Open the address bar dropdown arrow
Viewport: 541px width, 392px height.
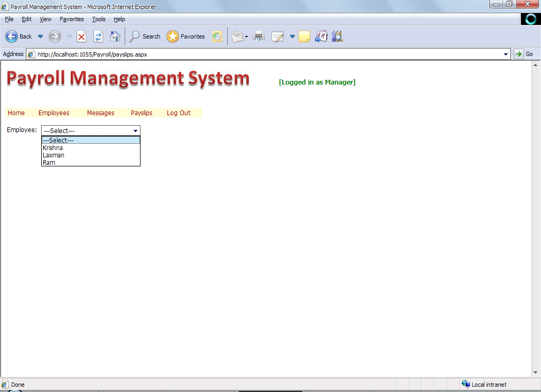pos(506,54)
